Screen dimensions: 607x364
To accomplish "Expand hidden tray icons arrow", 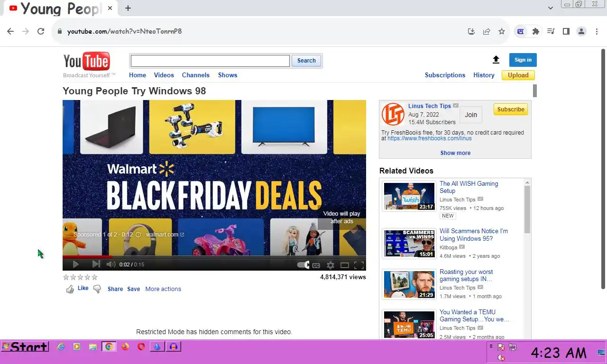I will coord(491,346).
